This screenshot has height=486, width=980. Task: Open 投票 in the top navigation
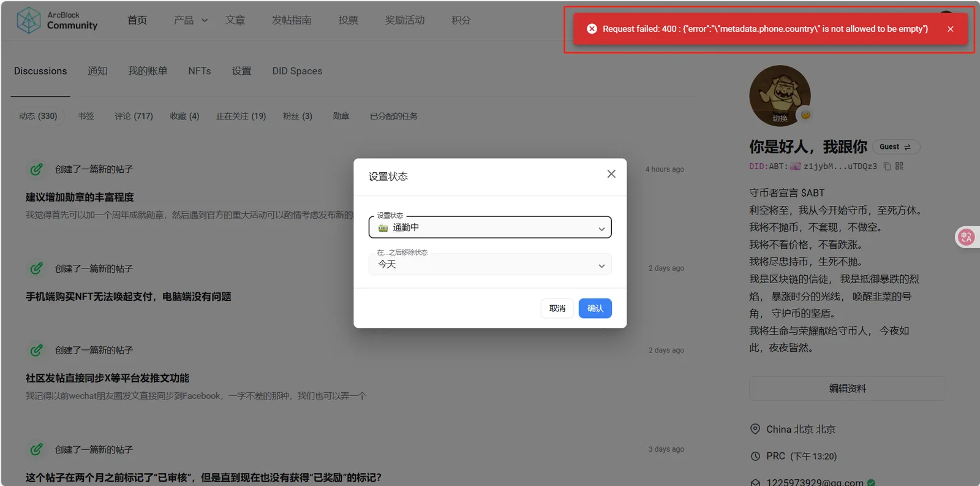pos(349,20)
